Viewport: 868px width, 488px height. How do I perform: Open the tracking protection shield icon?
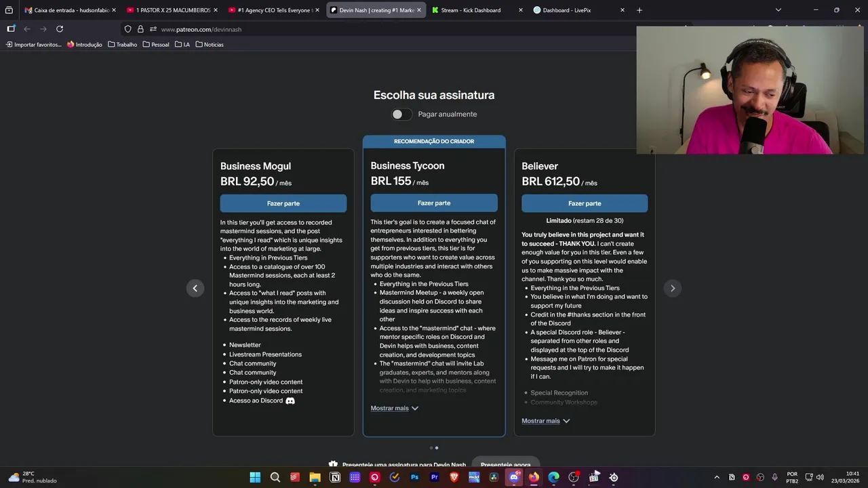tap(127, 29)
